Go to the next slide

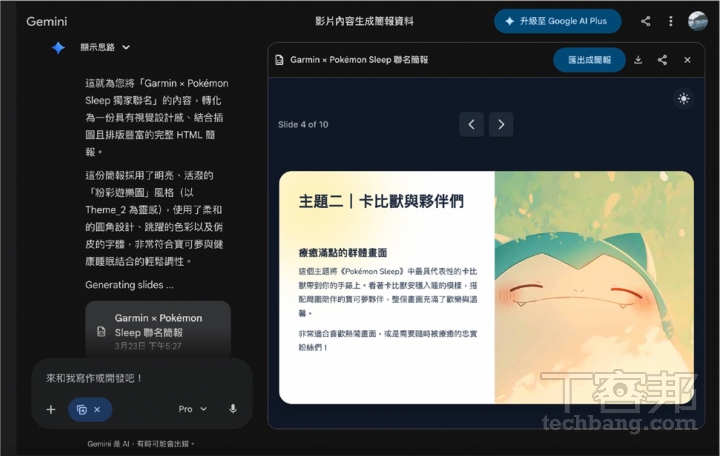pos(501,124)
